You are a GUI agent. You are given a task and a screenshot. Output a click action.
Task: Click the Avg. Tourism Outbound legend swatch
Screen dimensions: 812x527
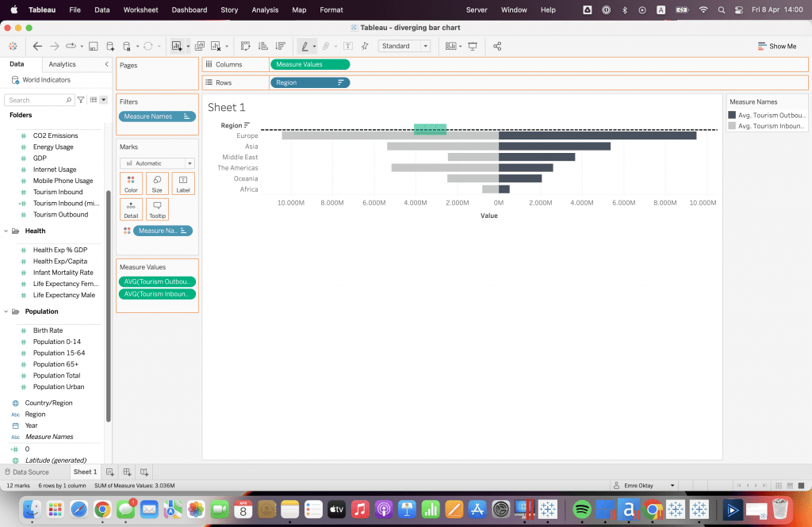tap(732, 115)
